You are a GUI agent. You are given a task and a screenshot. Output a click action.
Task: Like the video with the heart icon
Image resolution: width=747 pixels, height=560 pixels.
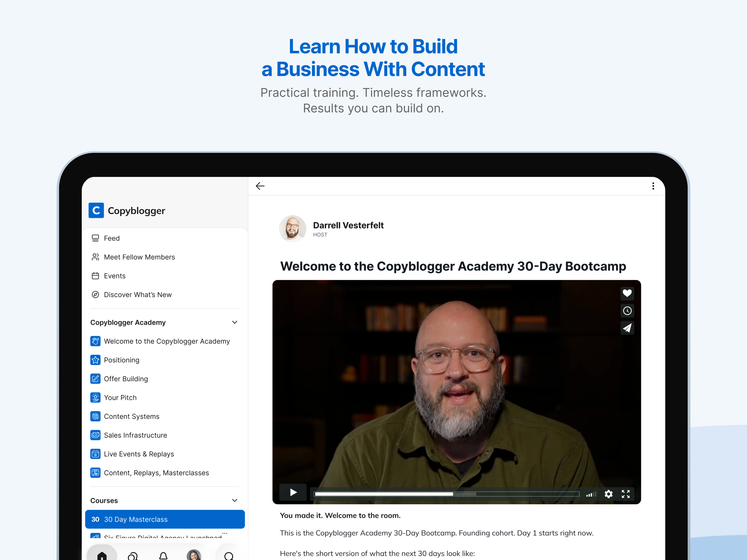click(627, 293)
